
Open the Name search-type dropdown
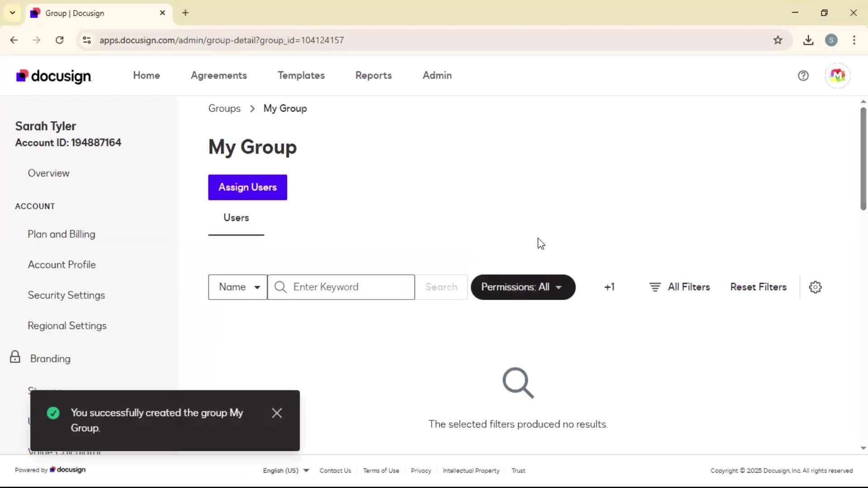tap(238, 287)
